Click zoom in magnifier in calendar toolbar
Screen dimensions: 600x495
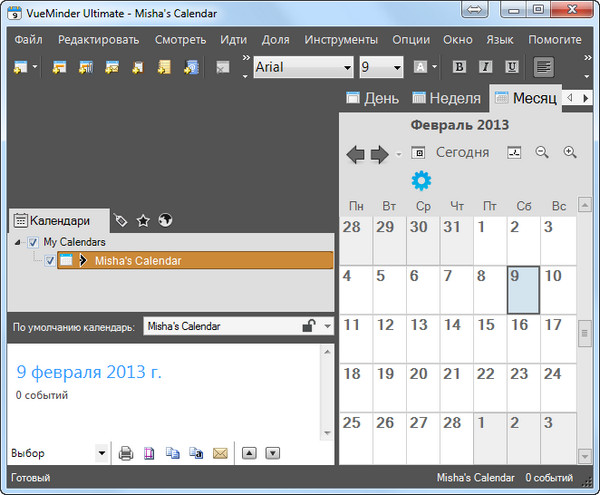570,153
